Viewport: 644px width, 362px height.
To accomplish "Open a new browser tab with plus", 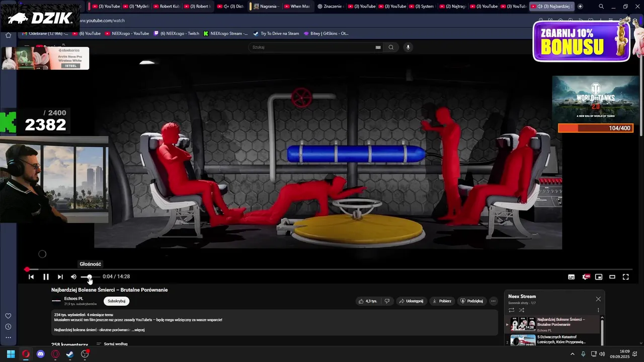I will click(580, 7).
